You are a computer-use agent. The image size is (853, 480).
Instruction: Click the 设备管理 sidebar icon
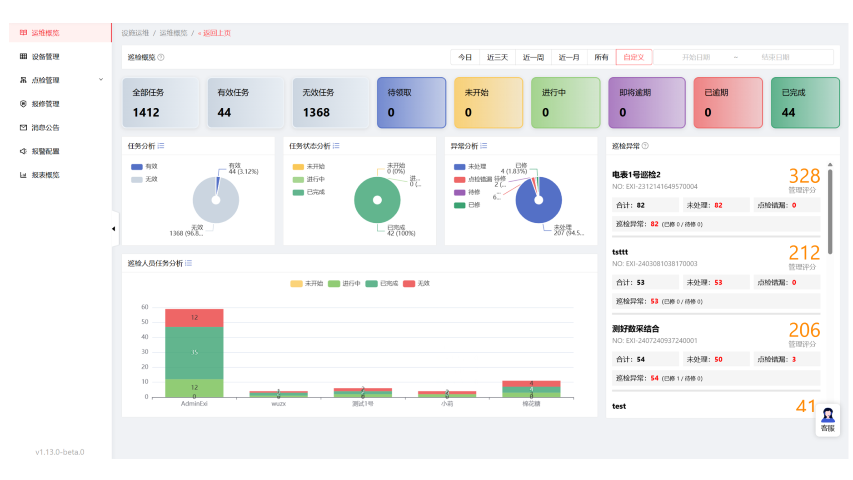pos(23,57)
